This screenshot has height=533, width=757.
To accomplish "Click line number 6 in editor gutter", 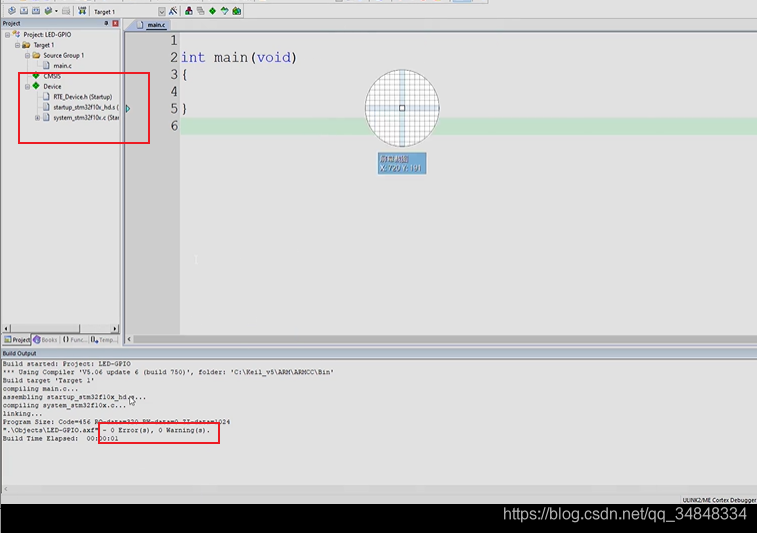I will (174, 126).
